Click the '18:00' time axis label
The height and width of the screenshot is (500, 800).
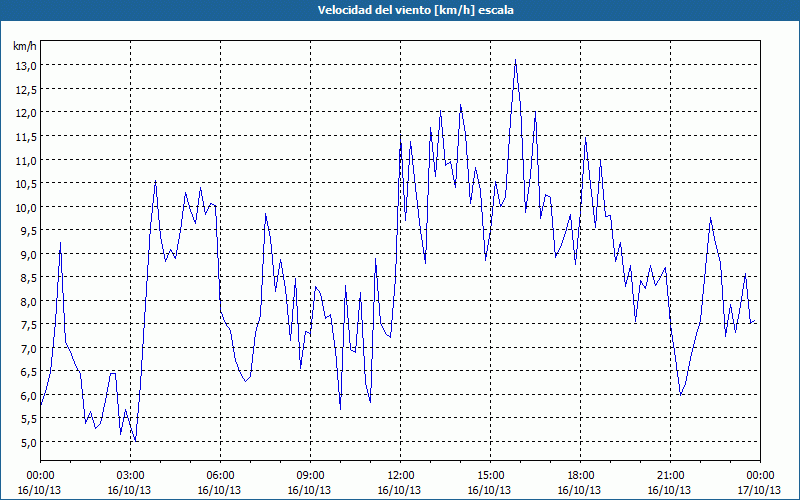pyautogui.click(x=581, y=476)
